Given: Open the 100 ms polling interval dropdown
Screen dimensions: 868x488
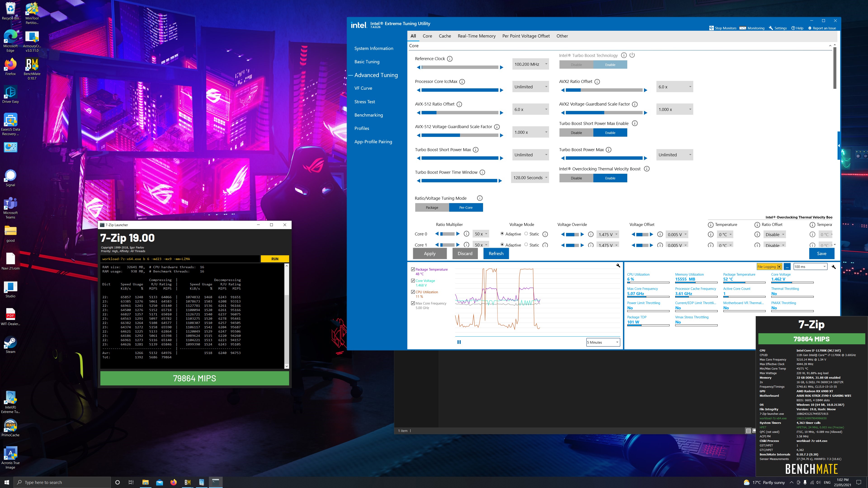Looking at the screenshot, I should (x=810, y=267).
